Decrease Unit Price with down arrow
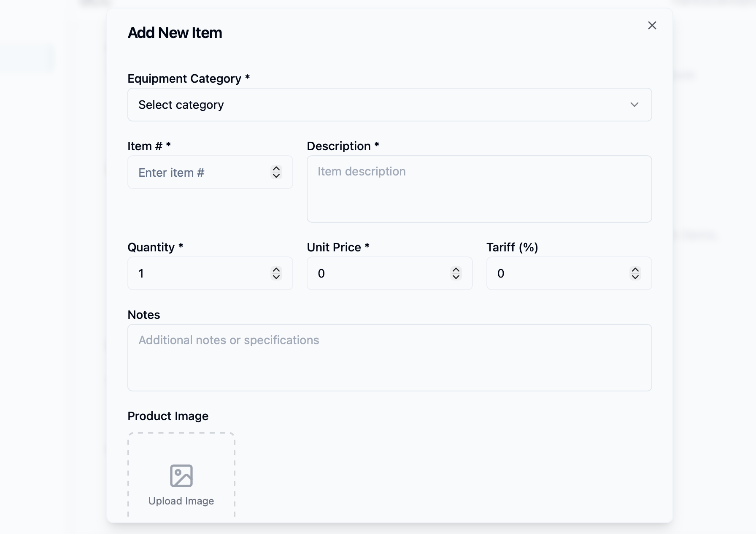Screen dimensions: 756x534 coord(456,277)
